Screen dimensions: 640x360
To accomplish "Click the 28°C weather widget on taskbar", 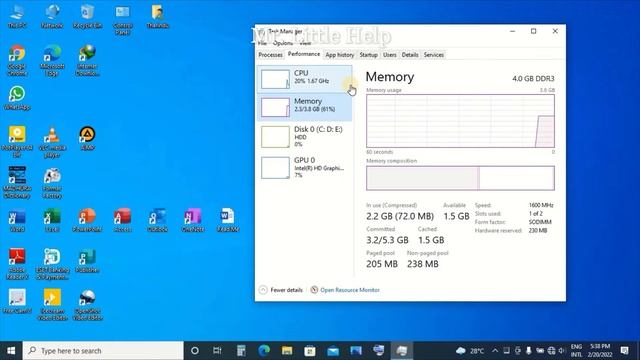I will point(470,351).
